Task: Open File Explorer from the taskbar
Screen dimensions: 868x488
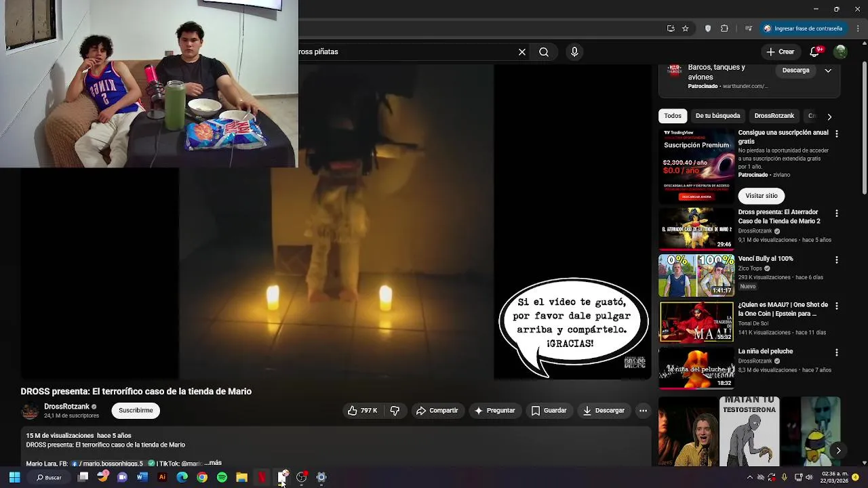Action: click(241, 477)
